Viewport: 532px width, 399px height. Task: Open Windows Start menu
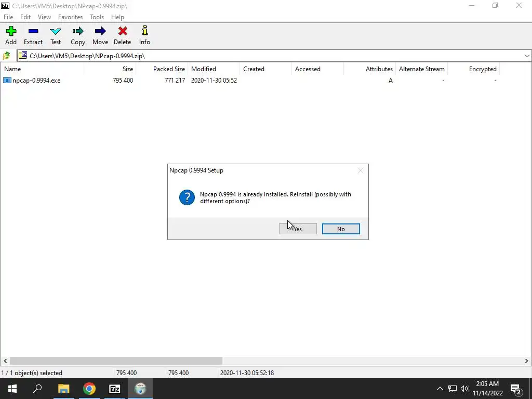[12, 389]
